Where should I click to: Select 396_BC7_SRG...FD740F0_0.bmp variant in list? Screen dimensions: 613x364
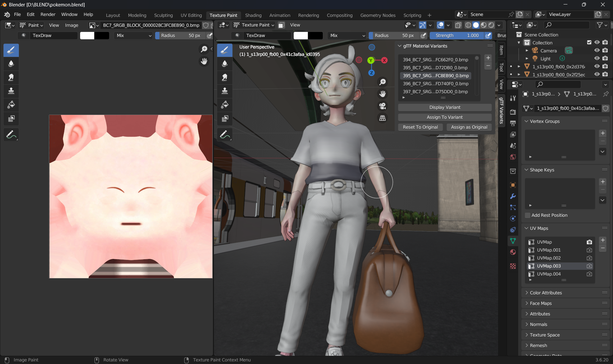(435, 84)
